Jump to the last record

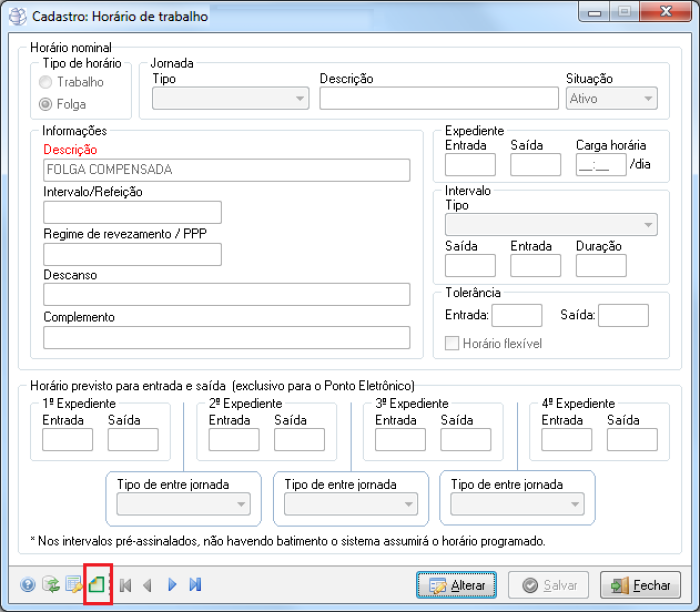click(x=196, y=585)
